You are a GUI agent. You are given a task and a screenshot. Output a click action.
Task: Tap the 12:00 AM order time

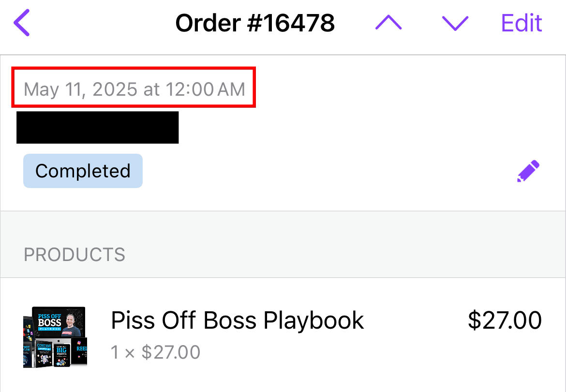(x=205, y=89)
